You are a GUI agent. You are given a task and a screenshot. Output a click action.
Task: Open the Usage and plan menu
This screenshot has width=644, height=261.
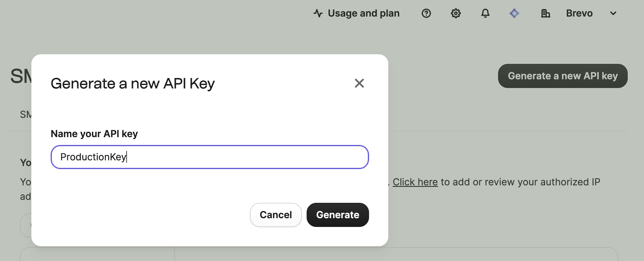click(363, 13)
